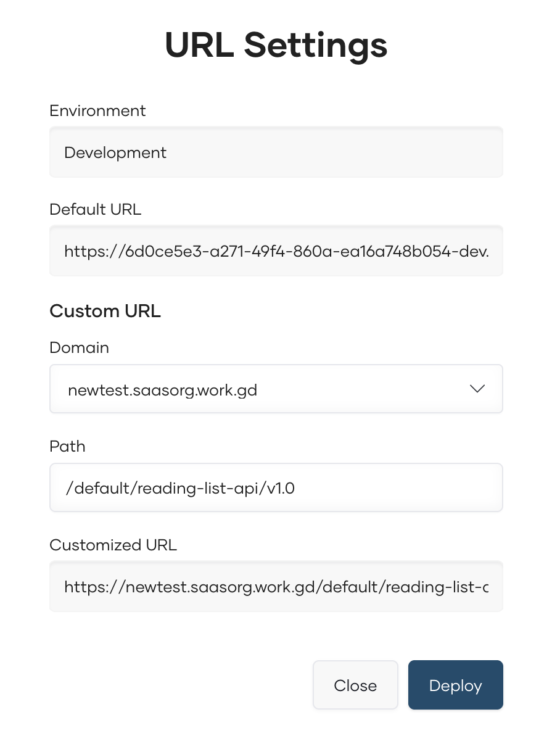The width and height of the screenshot is (560, 733).
Task: Click the Customized URL label
Action: coord(113,545)
